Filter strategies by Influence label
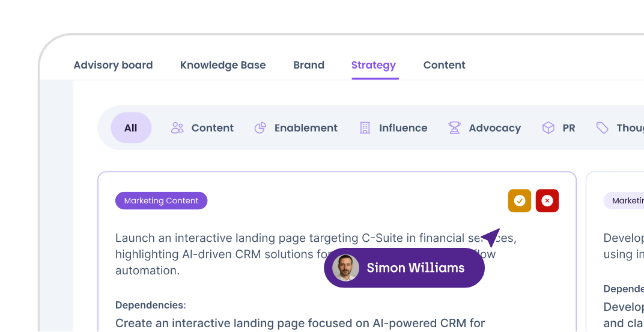This screenshot has height=332, width=644. pyautogui.click(x=403, y=128)
